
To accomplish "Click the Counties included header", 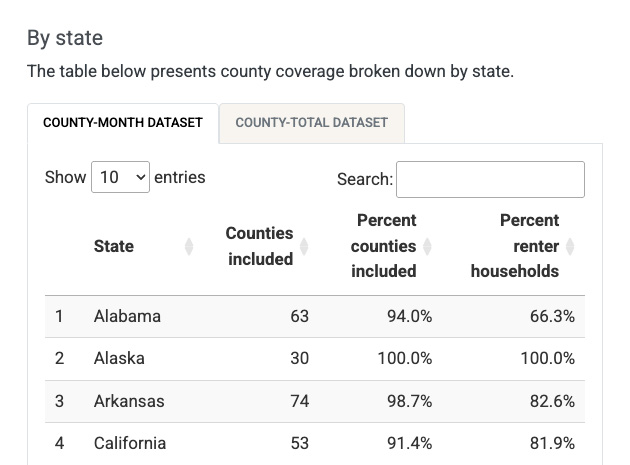I will [x=259, y=246].
